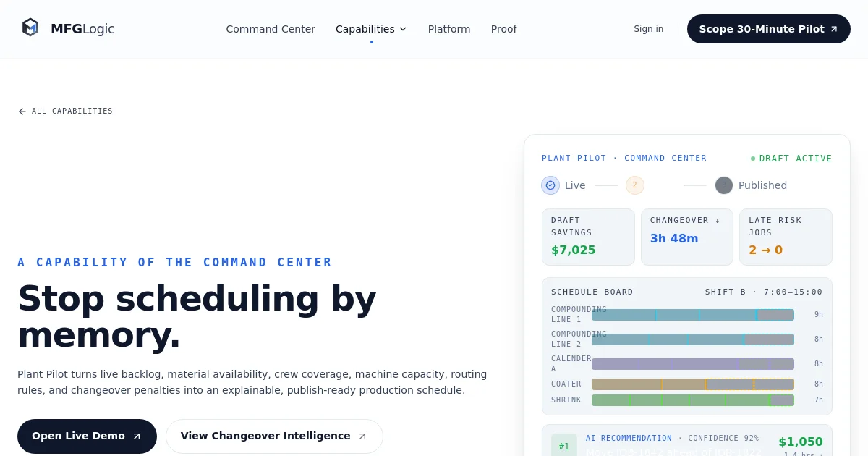Click the Shrink schedule bar

click(x=693, y=400)
